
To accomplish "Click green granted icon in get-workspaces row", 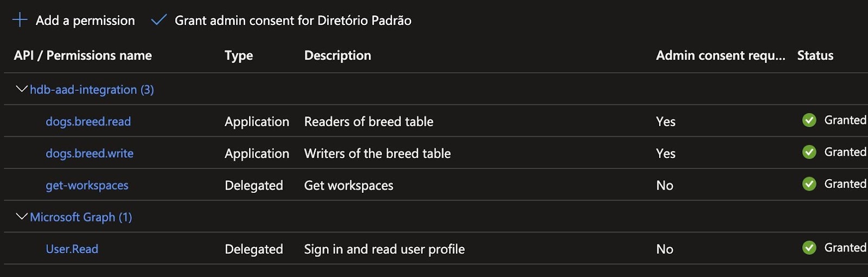I will pos(809,184).
